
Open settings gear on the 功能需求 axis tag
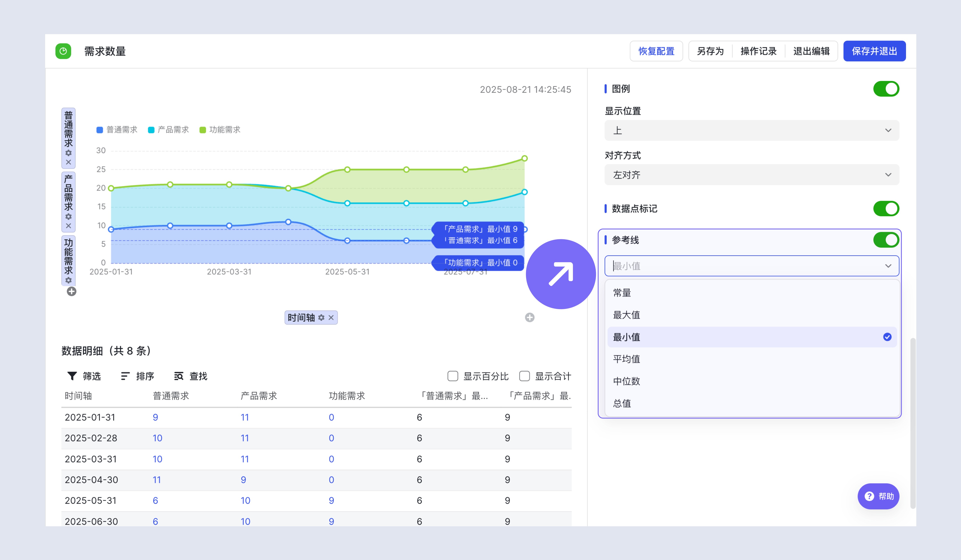[69, 280]
